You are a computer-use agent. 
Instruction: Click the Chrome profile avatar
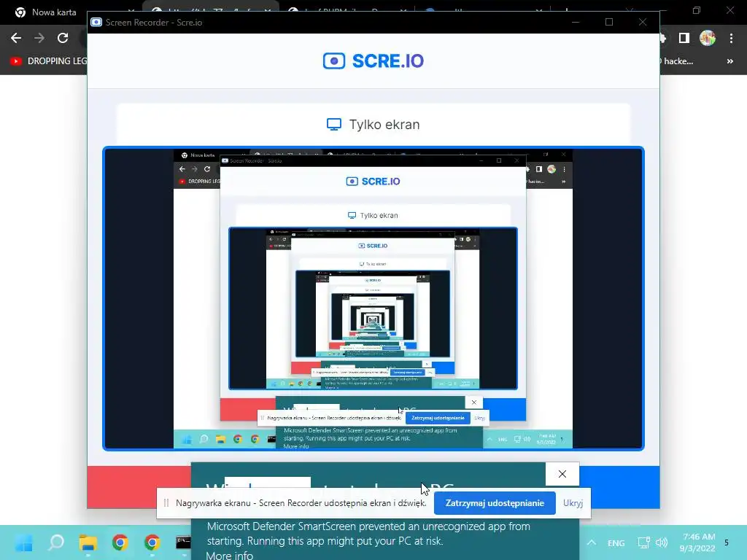(x=708, y=38)
